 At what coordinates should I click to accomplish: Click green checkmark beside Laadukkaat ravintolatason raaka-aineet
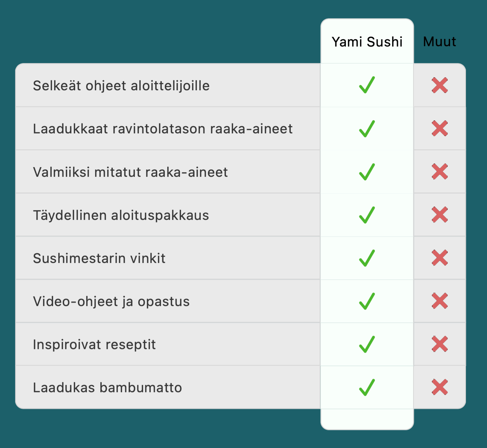(x=367, y=129)
